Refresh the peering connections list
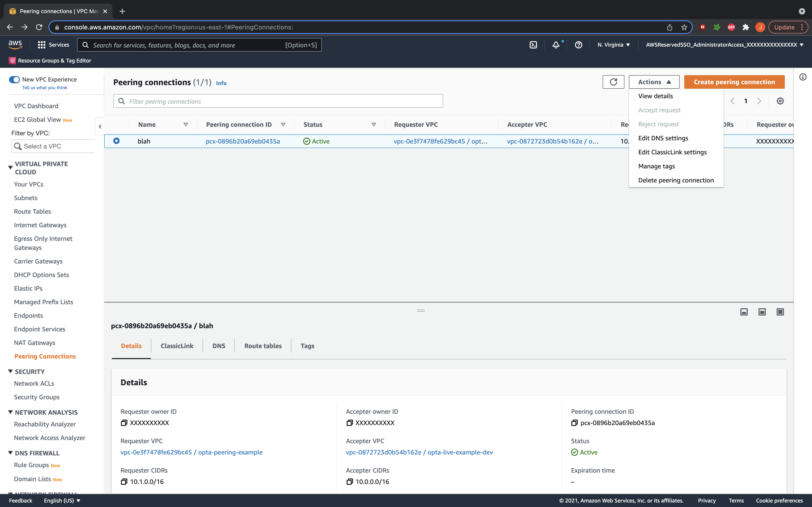 613,82
